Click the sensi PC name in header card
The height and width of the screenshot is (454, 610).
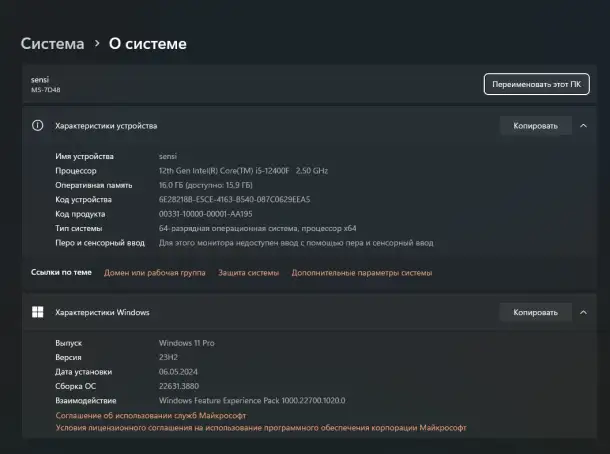40,80
